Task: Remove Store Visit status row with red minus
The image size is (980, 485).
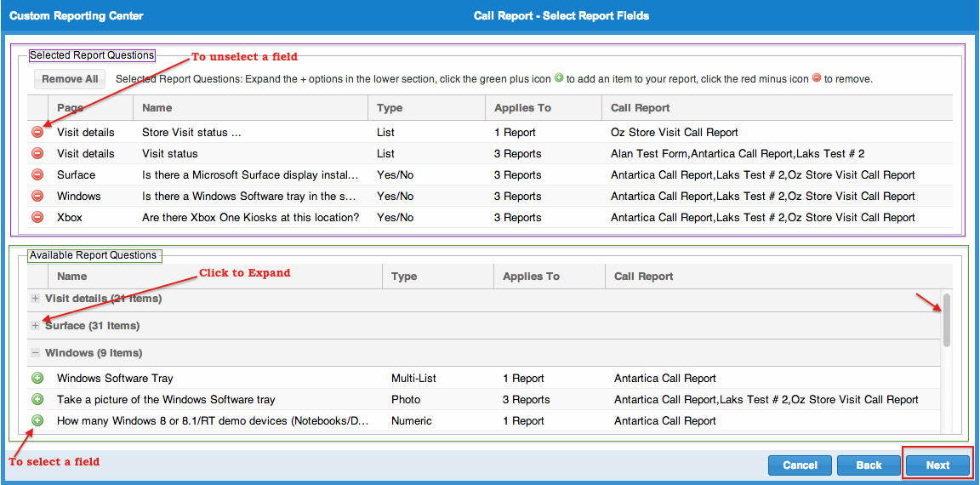Action: (x=37, y=132)
